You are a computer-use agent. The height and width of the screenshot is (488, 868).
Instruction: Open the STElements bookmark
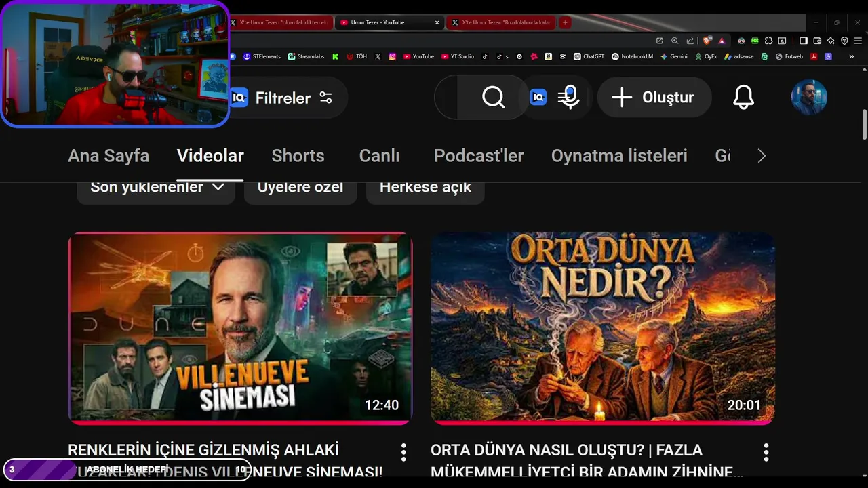pos(262,56)
